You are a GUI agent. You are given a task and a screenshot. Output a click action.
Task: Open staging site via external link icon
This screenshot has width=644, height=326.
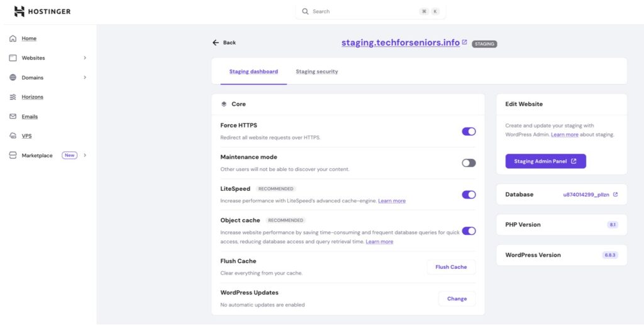tap(464, 43)
